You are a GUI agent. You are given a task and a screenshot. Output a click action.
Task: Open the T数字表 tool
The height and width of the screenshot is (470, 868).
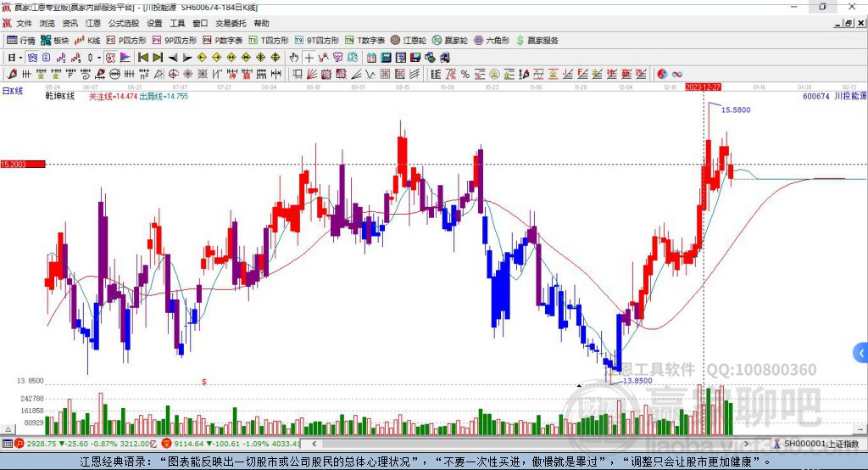pos(364,41)
